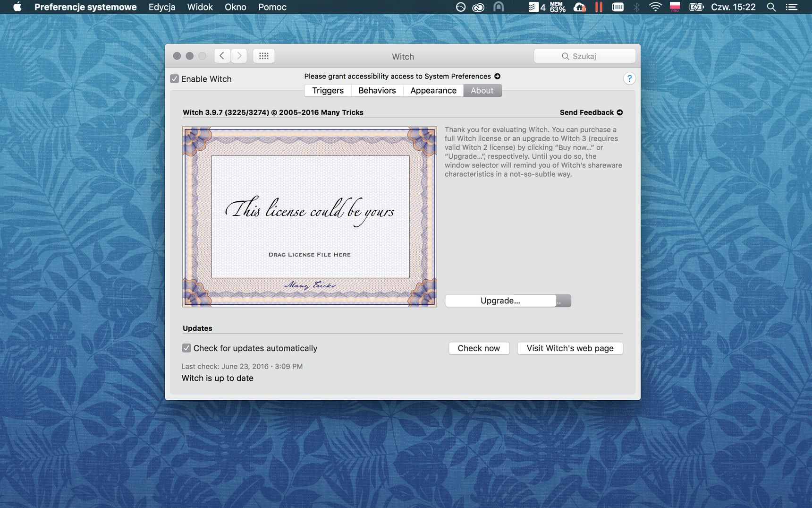Click the MEM 63% memory indicator
This screenshot has height=508, width=812.
tap(558, 7)
